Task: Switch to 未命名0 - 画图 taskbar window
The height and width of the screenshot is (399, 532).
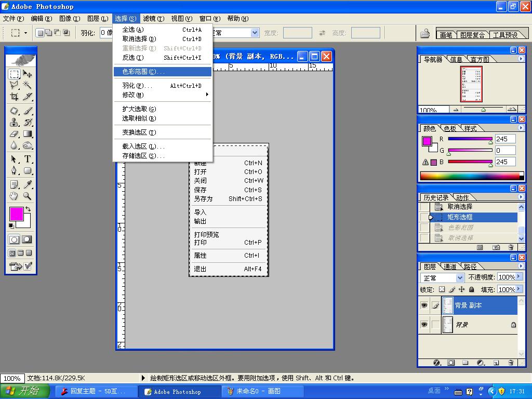Action: point(262,391)
